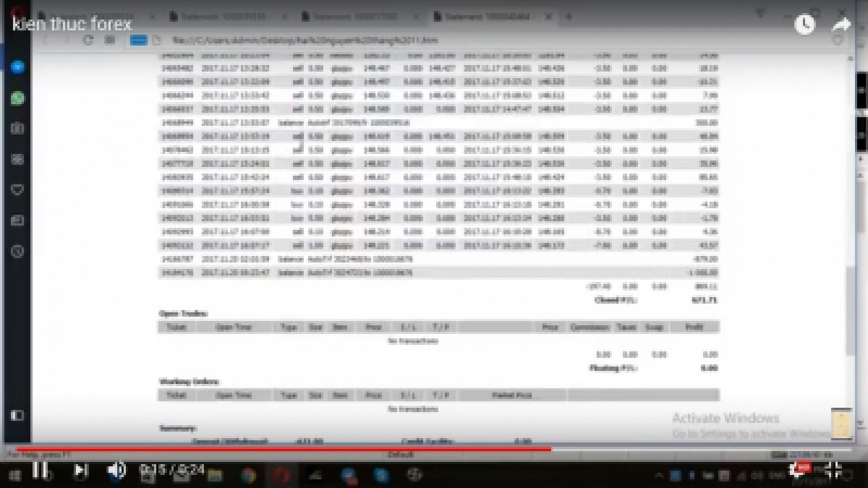The width and height of the screenshot is (868, 488).
Task: Go back to previous page
Action: click(46, 40)
